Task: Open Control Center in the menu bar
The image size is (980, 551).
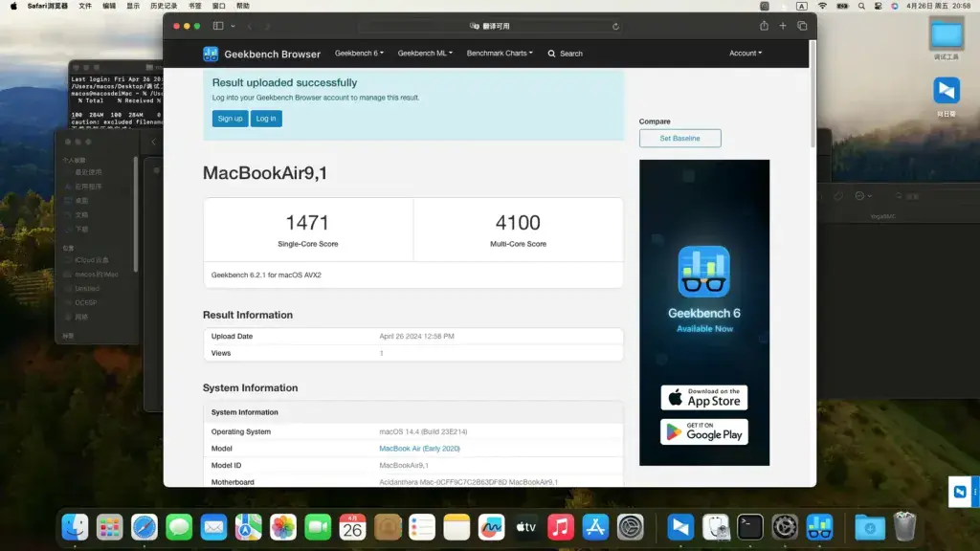Action: 879,7
